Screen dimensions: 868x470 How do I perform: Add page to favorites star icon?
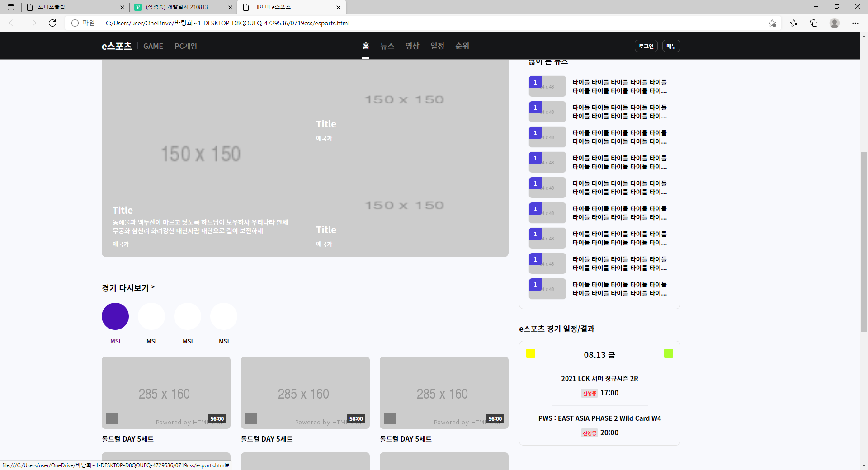click(x=772, y=23)
